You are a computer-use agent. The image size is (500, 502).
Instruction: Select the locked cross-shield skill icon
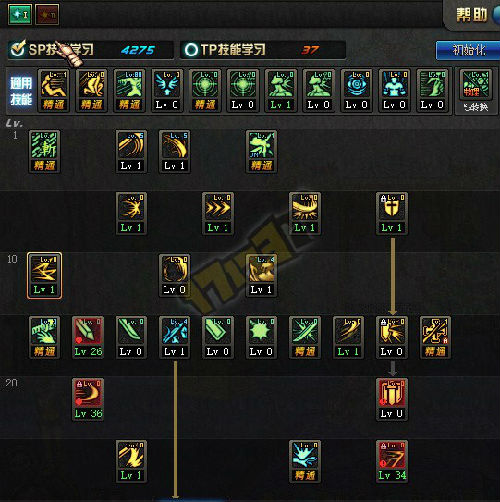tap(392, 213)
